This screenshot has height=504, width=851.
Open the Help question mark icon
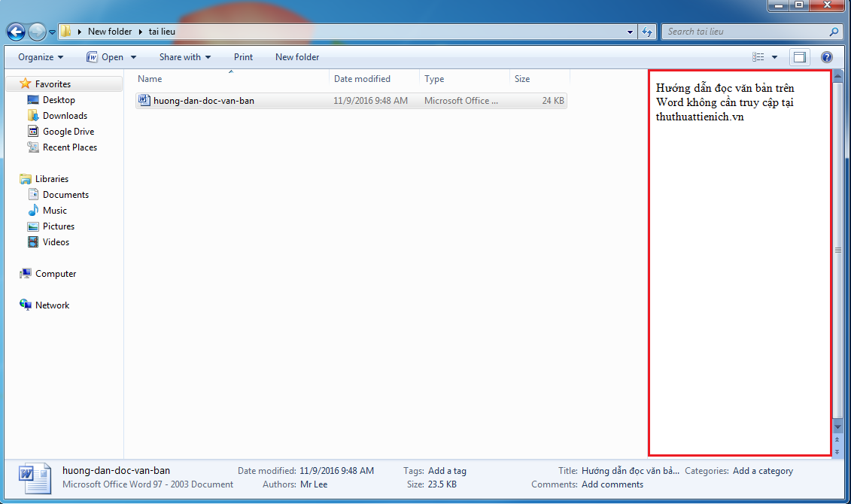[x=827, y=57]
